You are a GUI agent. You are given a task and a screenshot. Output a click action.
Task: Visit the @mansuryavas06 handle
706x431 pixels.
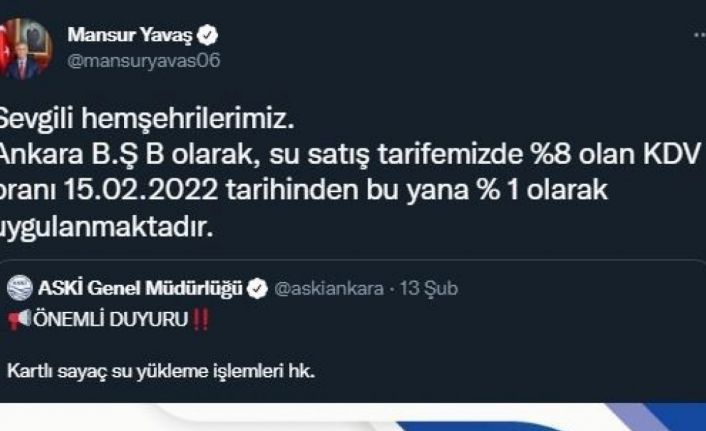[144, 60]
